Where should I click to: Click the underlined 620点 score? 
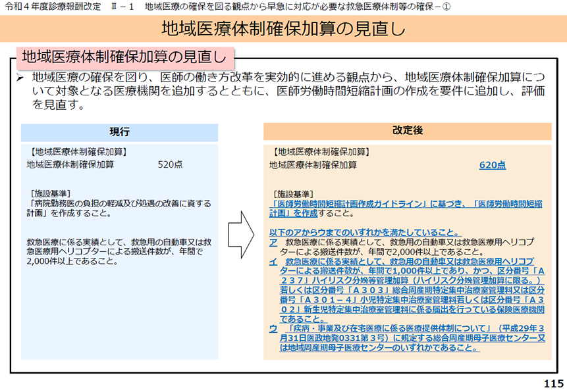pyautogui.click(x=493, y=165)
